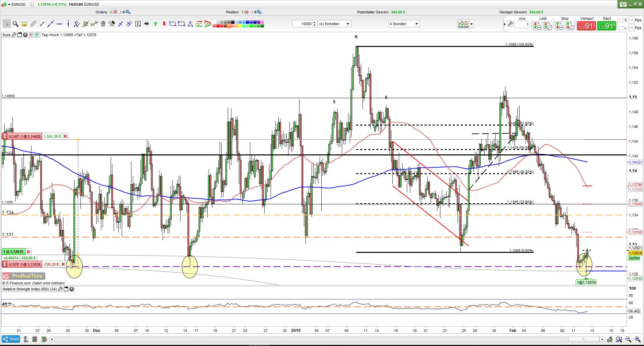
Task: Open the drawing objects settings wrench
Action: coord(112,24)
